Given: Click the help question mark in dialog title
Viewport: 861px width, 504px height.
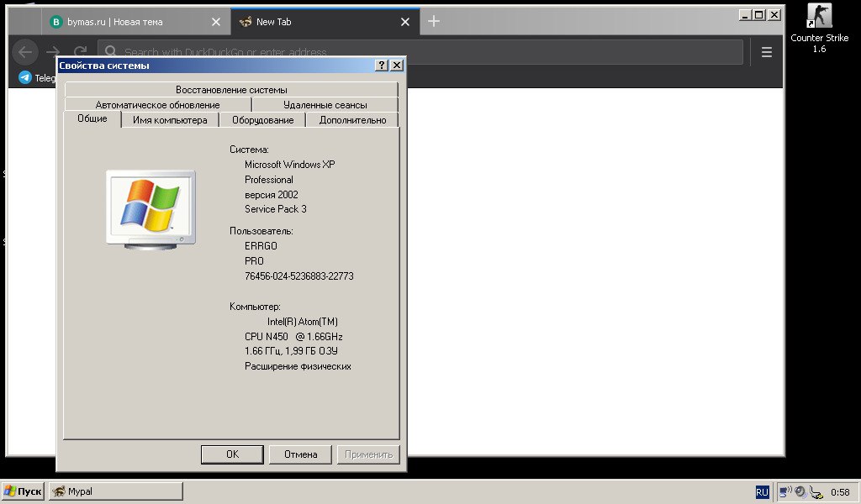Looking at the screenshot, I should pyautogui.click(x=381, y=66).
